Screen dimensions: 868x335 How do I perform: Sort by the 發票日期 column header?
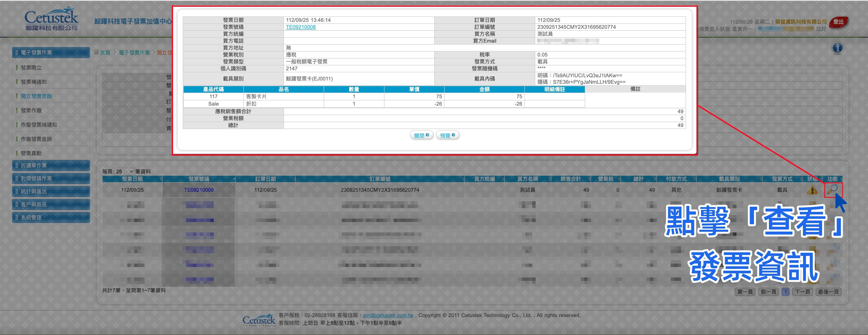tap(132, 179)
